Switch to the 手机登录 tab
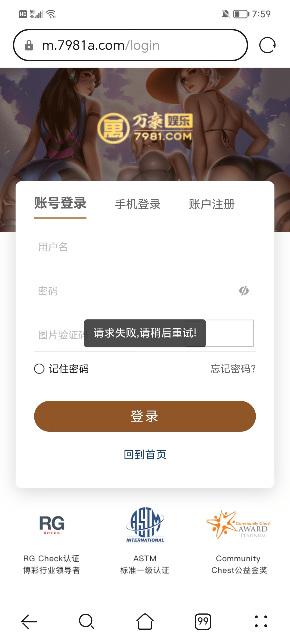 coord(137,204)
